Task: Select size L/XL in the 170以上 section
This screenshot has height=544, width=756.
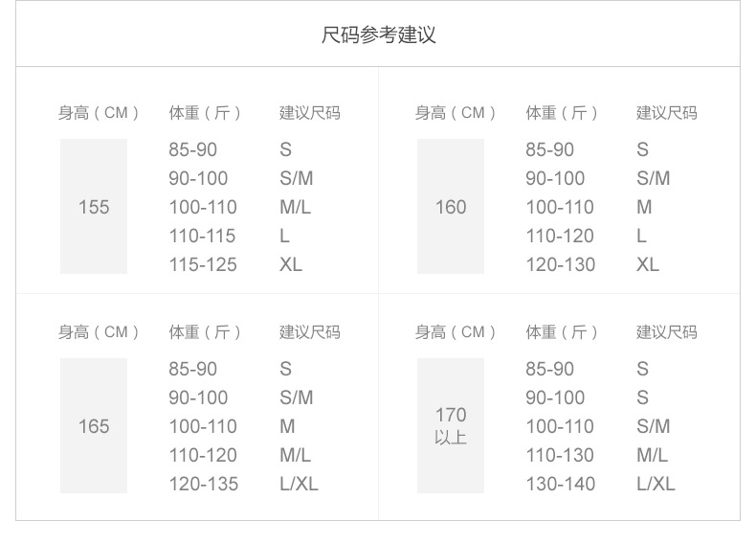Action: click(656, 484)
